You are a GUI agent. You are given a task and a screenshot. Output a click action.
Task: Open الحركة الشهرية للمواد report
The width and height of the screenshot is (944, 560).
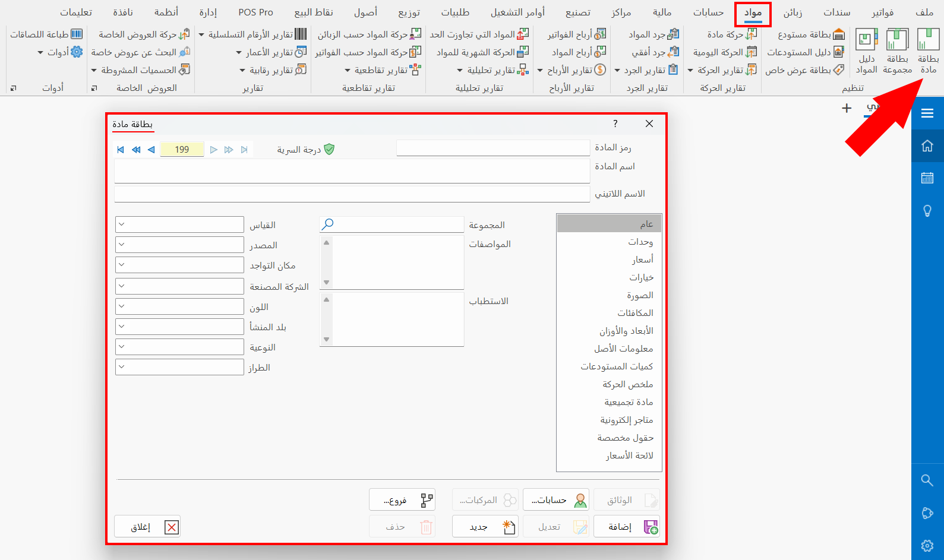(x=482, y=52)
